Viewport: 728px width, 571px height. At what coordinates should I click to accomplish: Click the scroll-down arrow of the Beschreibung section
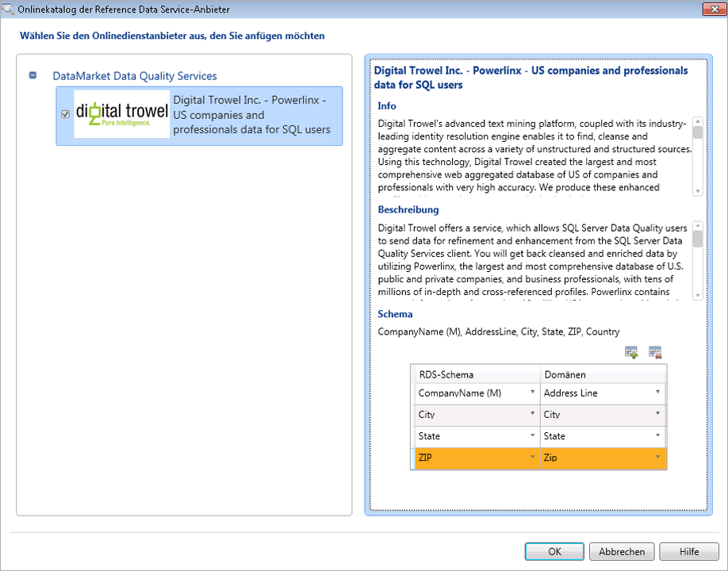pos(697,294)
